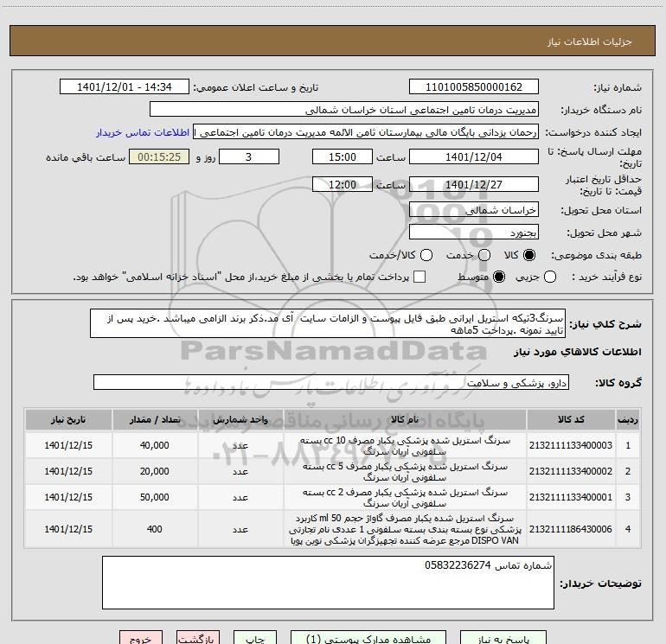This screenshot has height=644, width=666.
Task: Click مشاهده مدارک پیوستی (1) button
Action: click(368, 638)
